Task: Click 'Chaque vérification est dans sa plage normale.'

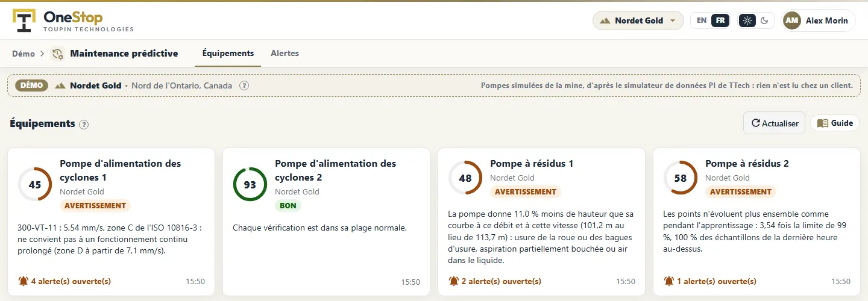Action: click(319, 228)
